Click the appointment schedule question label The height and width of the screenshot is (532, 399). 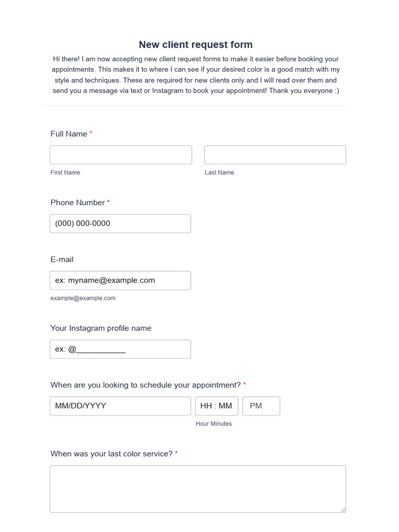145,385
